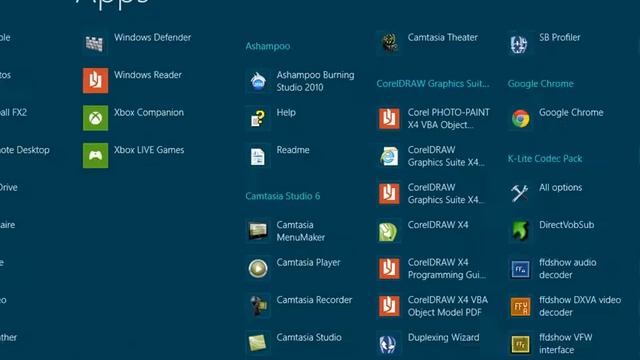Click the 'All options' app label
This screenshot has height=360, width=640.
tap(560, 187)
